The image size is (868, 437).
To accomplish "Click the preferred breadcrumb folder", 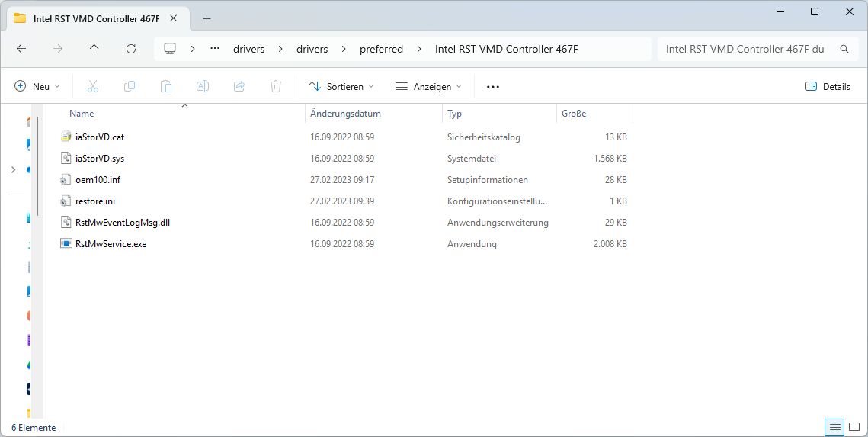I will coord(381,49).
